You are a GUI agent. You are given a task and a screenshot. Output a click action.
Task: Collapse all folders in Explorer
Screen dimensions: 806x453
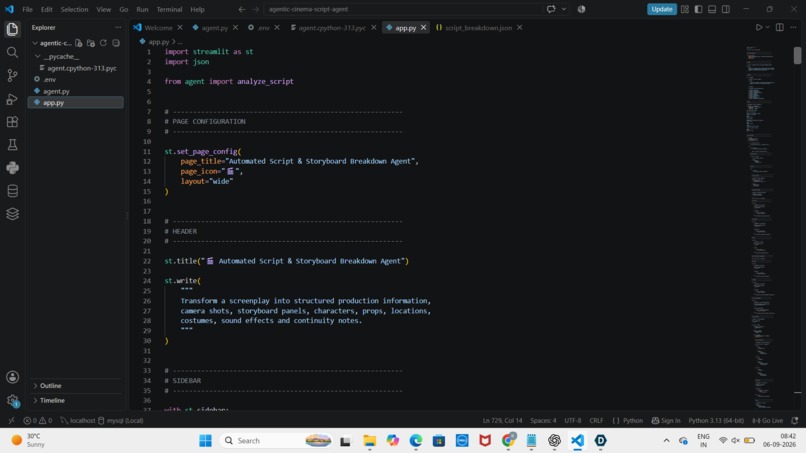coord(116,43)
